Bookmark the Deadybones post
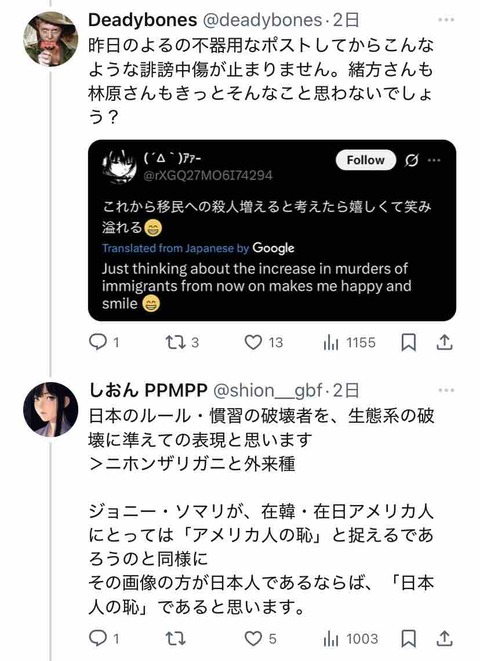Image resolution: width=480 pixels, height=661 pixels. coord(408,342)
